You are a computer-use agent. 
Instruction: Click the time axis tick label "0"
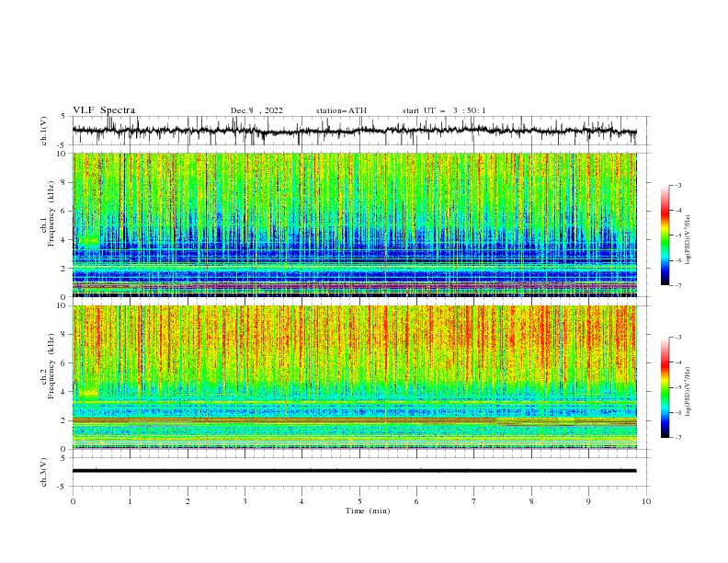pyautogui.click(x=73, y=501)
